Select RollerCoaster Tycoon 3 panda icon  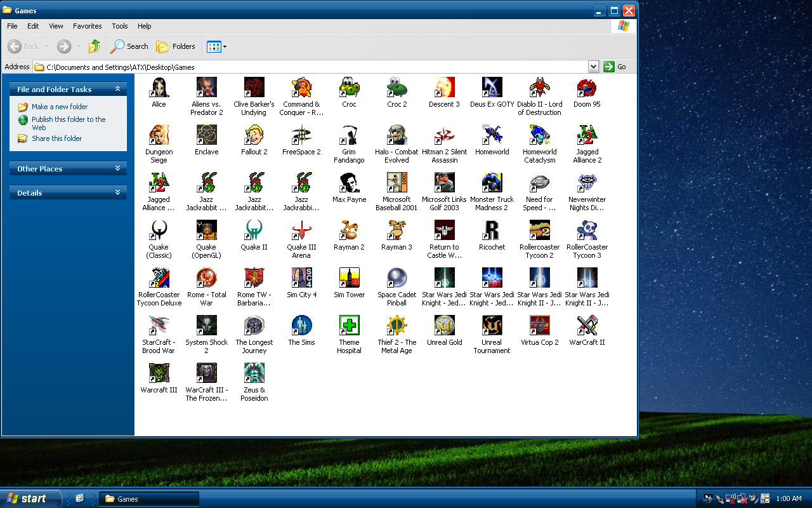587,230
